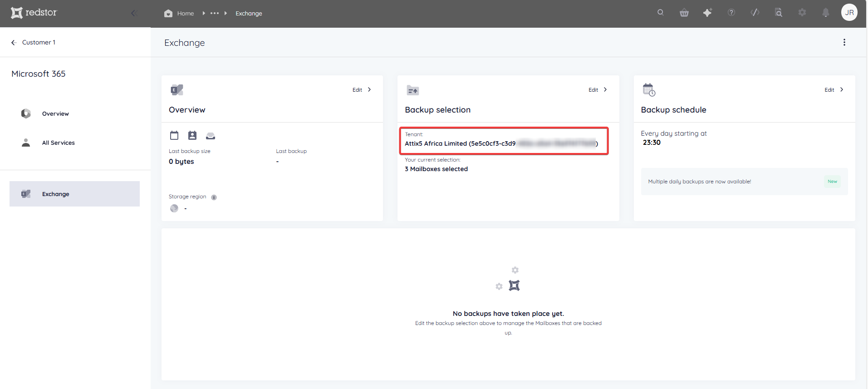This screenshot has width=868, height=389.
Task: Collapse the sidebar with the double chevron
Action: [x=134, y=13]
